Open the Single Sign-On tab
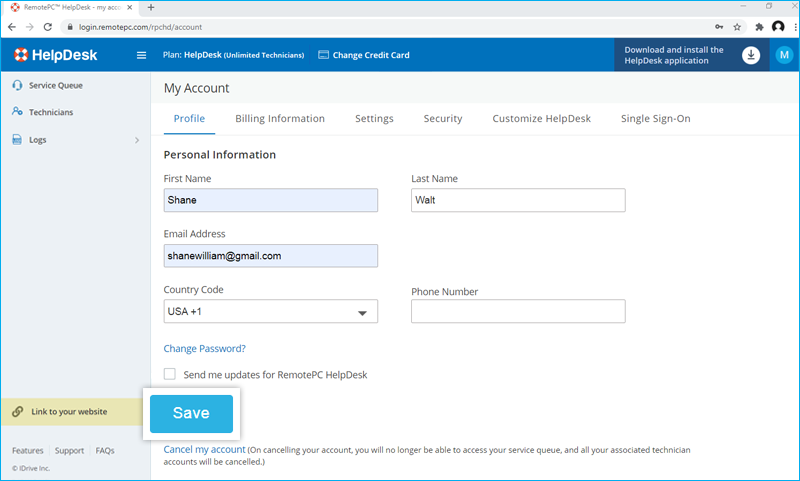 click(655, 118)
